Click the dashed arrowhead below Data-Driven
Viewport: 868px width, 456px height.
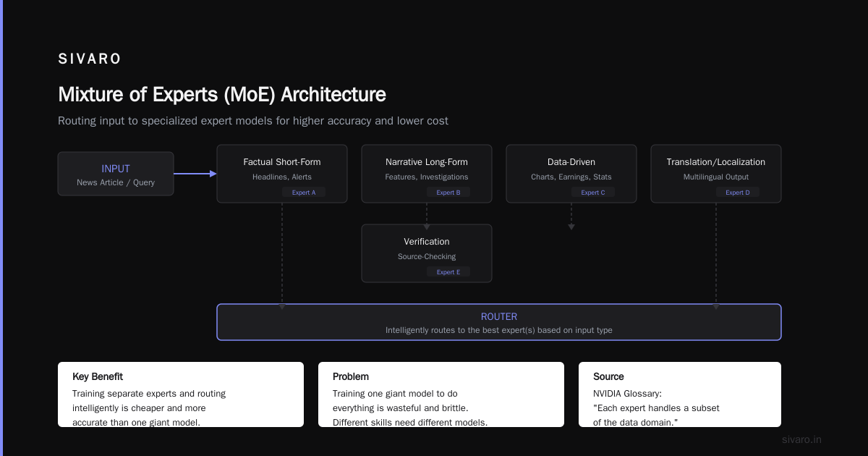(x=571, y=227)
